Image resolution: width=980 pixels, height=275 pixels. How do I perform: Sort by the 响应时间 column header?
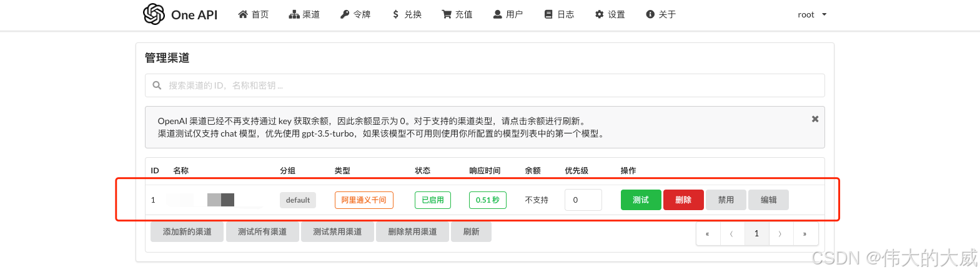tap(485, 171)
